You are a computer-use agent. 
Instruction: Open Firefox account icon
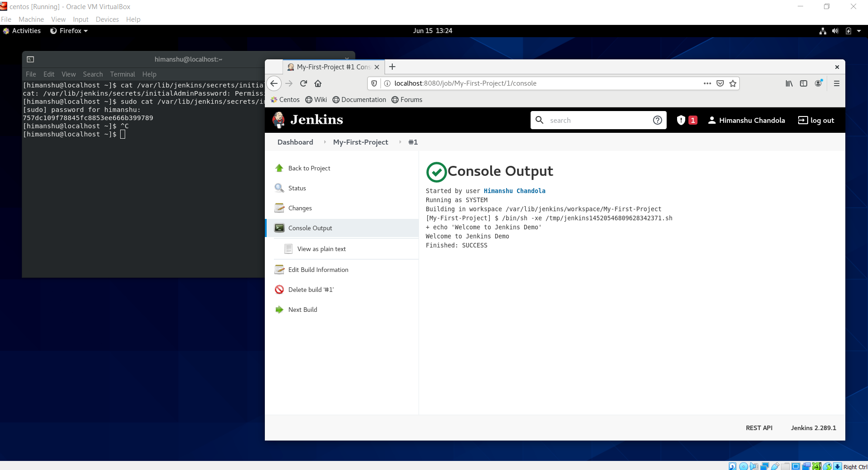[x=819, y=83]
